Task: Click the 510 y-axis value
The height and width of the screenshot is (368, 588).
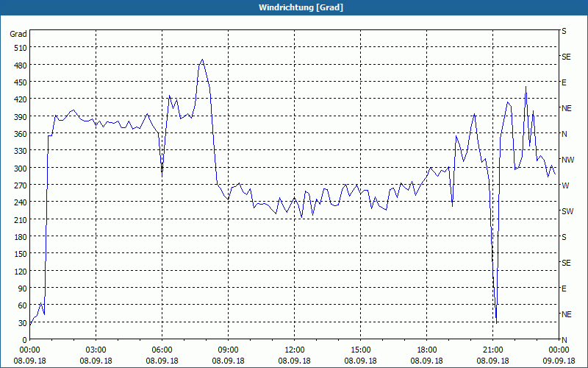Action: coord(21,48)
